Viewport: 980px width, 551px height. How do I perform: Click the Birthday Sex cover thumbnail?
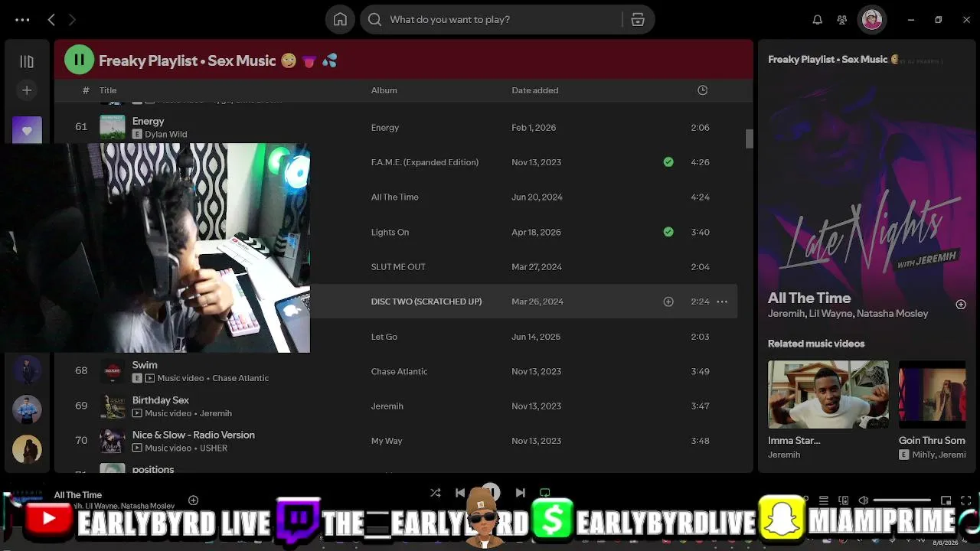pyautogui.click(x=113, y=406)
